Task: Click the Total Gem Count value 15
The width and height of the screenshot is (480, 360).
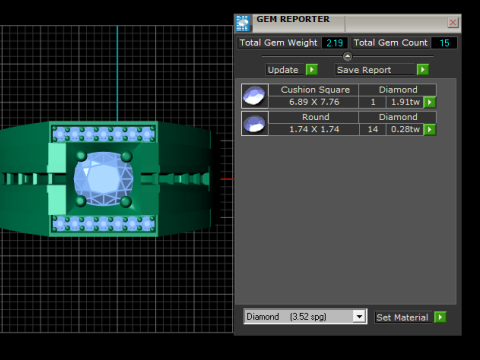Action: pos(444,43)
